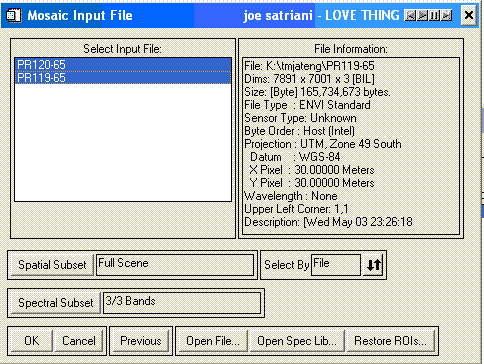Click the 'Dims: 7891 x 7001 x 3 [BIL]' line
484x364 pixels.
pos(309,79)
